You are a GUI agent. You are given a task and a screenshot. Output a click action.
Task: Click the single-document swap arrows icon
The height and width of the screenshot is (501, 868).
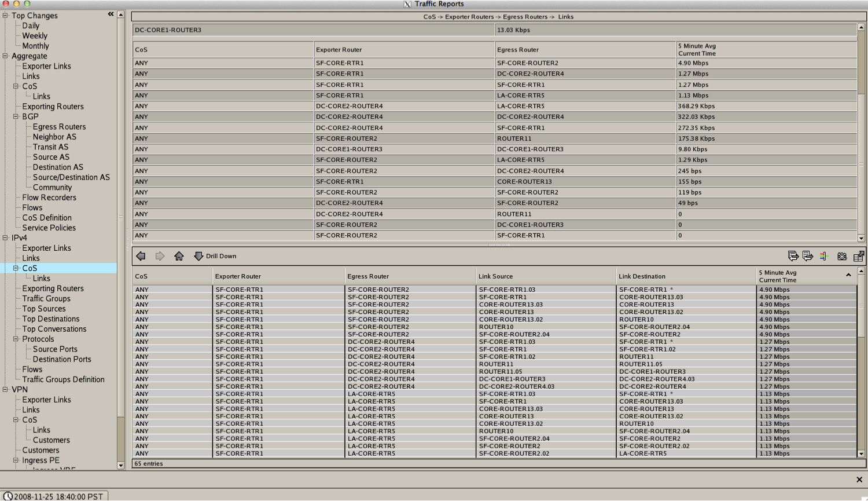coord(808,256)
